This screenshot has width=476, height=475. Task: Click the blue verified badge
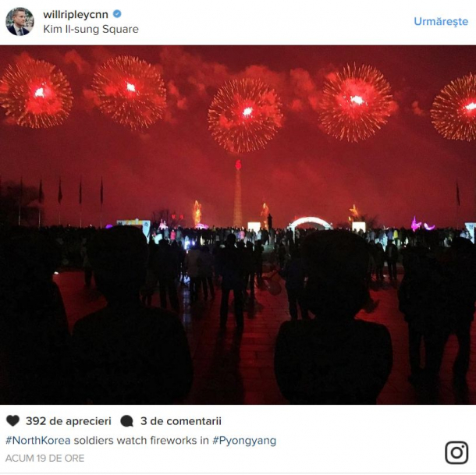click(117, 14)
